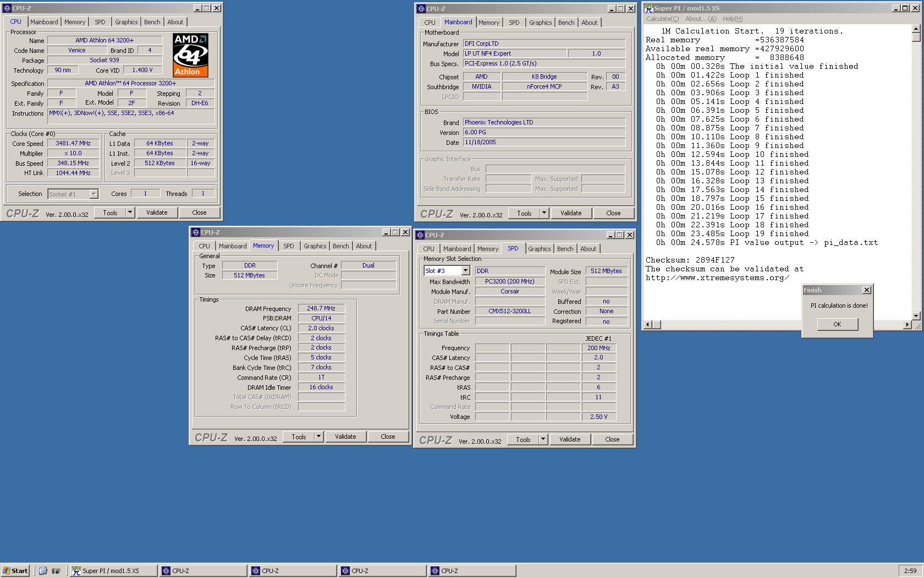Viewport: 924px width, 578px height.
Task: Click the AMD Athlon 64 logo image
Action: pos(191,55)
